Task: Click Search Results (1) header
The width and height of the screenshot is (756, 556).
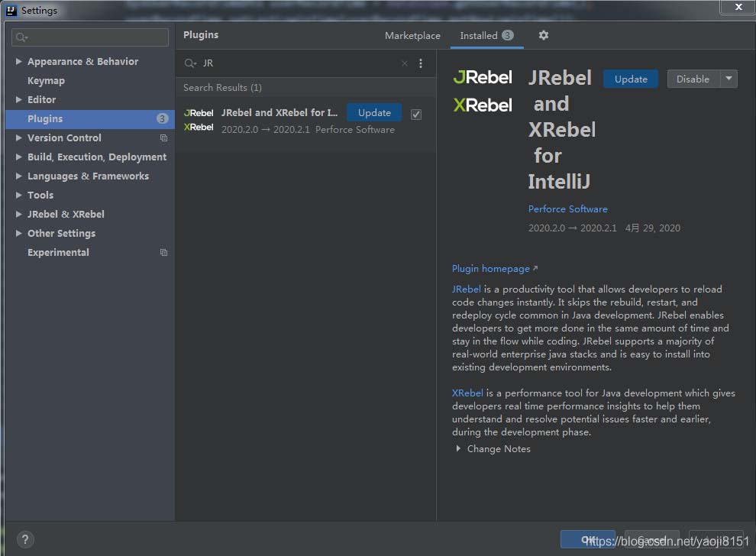Action: point(222,87)
